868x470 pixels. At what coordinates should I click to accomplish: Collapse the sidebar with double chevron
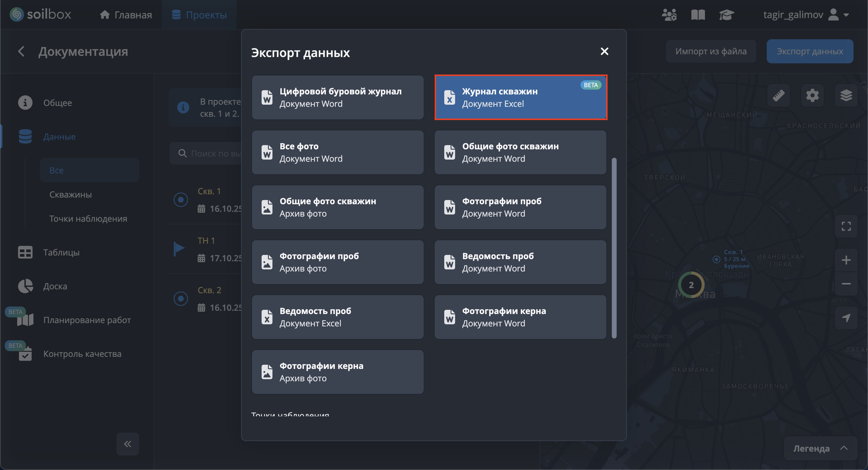tap(127, 444)
